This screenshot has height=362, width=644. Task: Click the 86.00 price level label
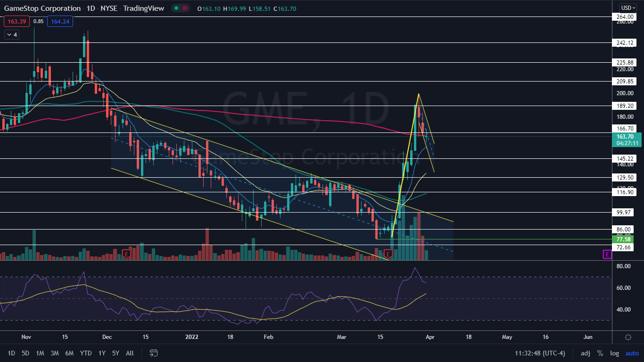pos(625,230)
